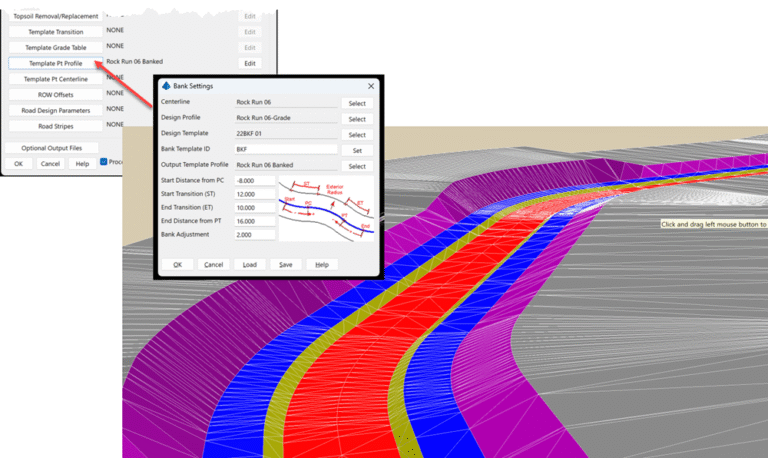Click the End Transition (ET) field

pyautogui.click(x=255, y=208)
